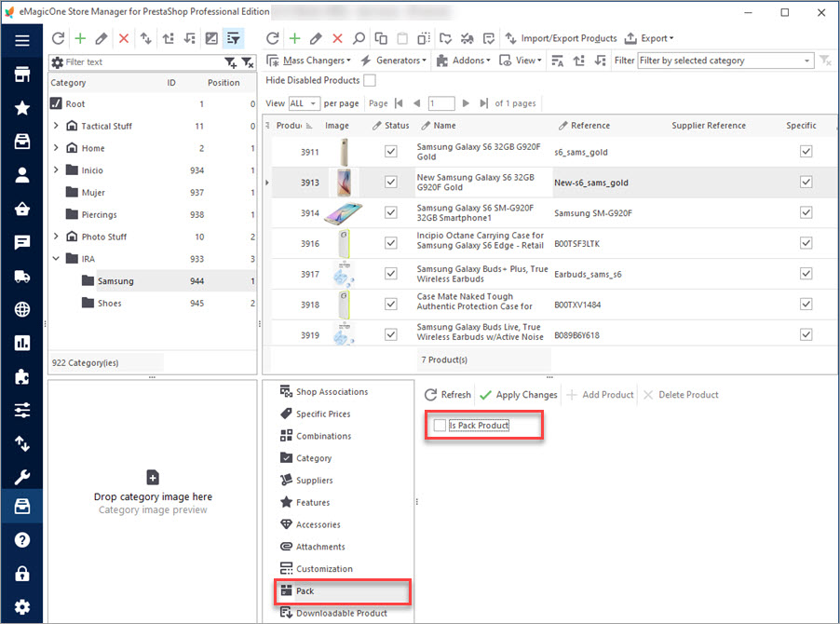Image resolution: width=840 pixels, height=624 pixels.
Task: Expand the Tactical Stuff category
Action: point(56,126)
